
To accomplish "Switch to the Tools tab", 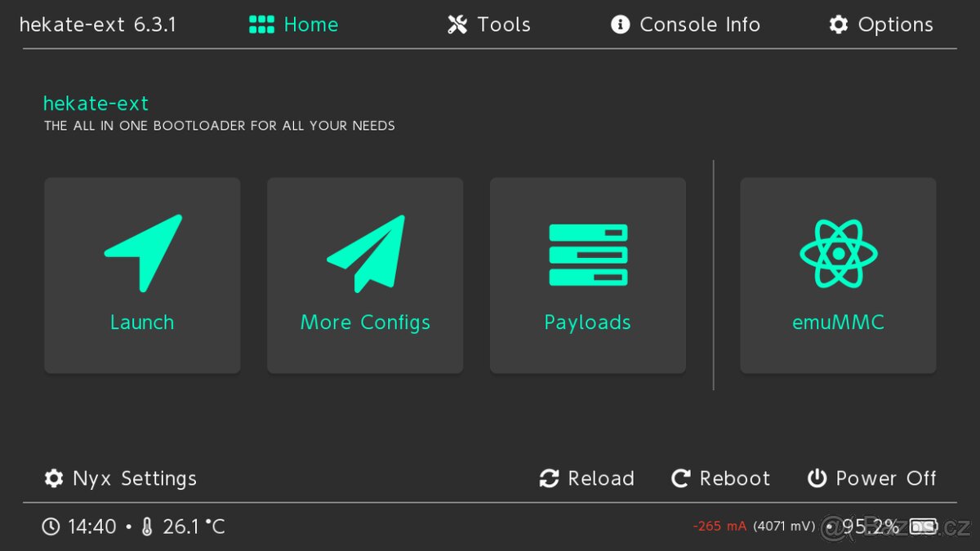I will click(x=488, y=24).
